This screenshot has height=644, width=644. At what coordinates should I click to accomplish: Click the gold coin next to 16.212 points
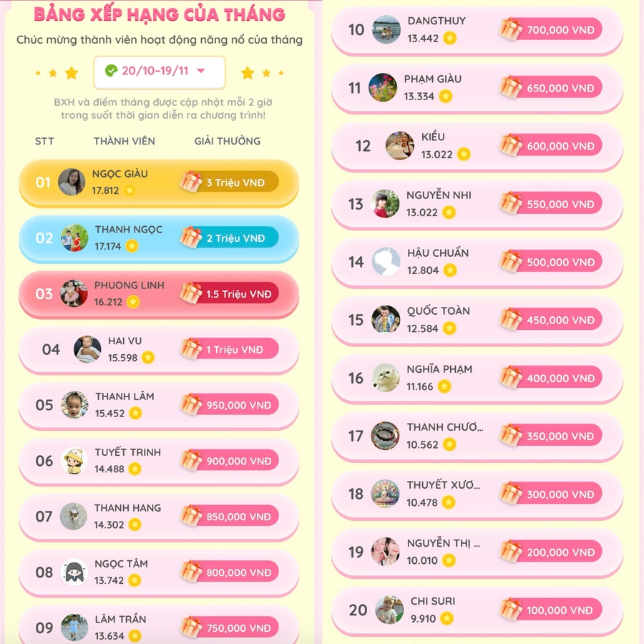(x=133, y=302)
